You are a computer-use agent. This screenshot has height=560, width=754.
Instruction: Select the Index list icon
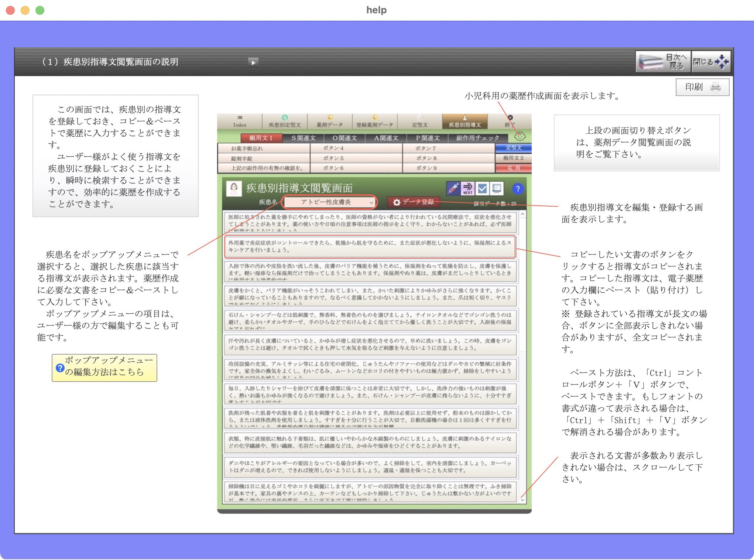[x=240, y=117]
